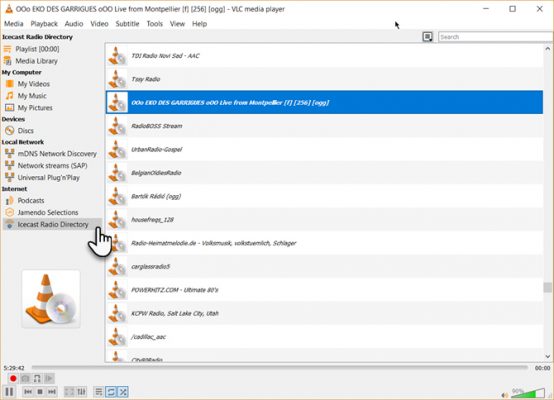Select TDI Radio Novi Sad - AAC
This screenshot has height=400, width=554.
[x=324, y=56]
